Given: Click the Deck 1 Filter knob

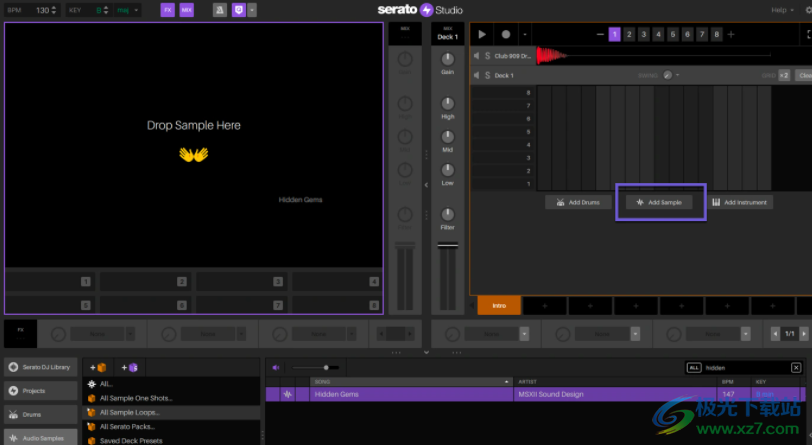Looking at the screenshot, I should click(x=447, y=214).
